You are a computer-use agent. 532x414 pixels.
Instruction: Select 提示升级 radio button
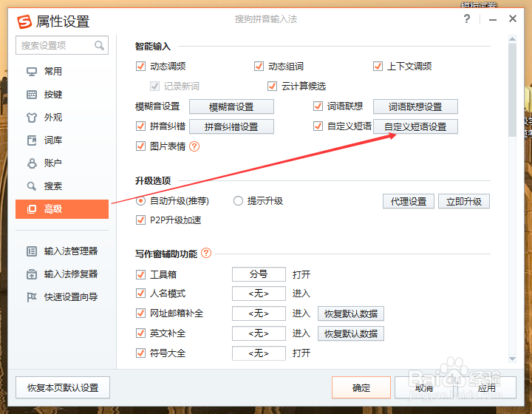tap(238, 201)
